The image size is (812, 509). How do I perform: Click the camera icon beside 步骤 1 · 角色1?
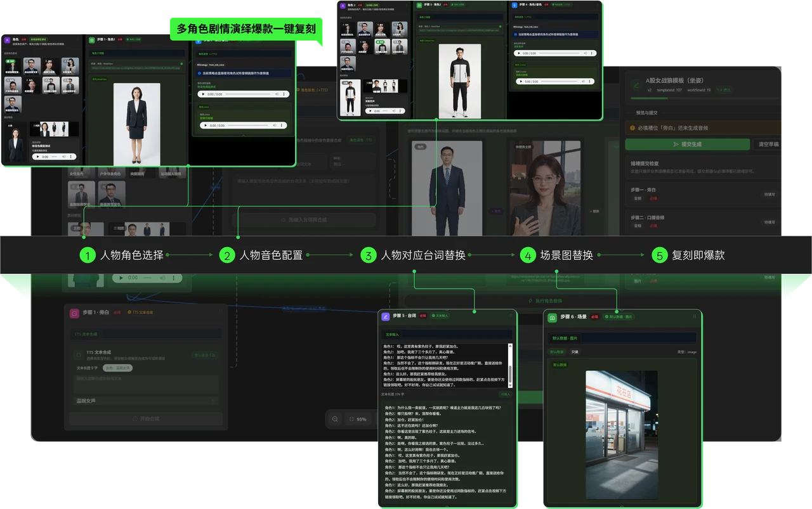tap(91, 40)
